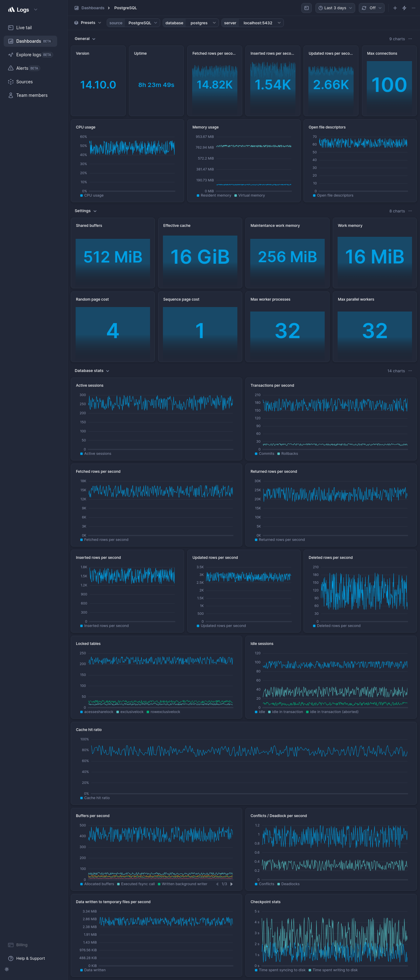Screen dimensions: 420x980
Task: Toggle Commits legend series
Action: tap(265, 454)
